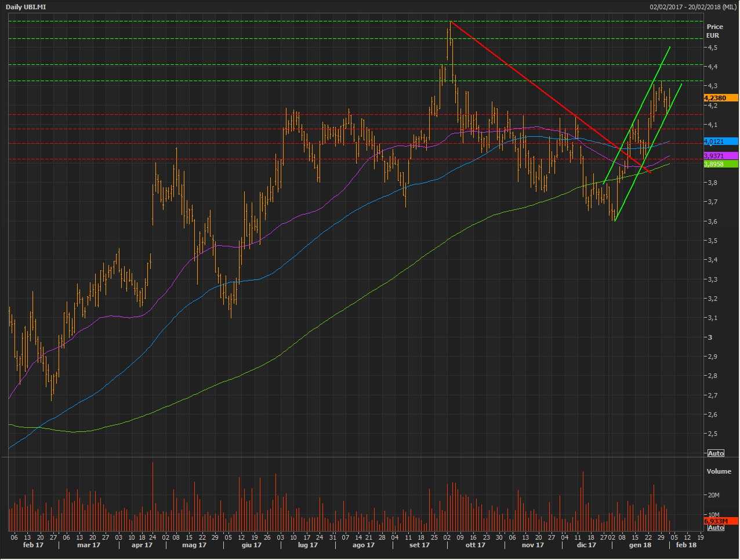Click the Auto button on the volume axis
This screenshot has height=560, width=740.
tap(716, 528)
